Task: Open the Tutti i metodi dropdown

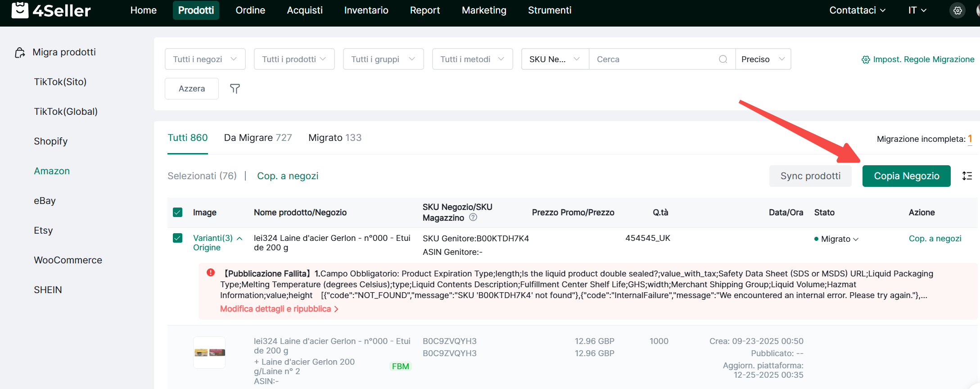Action: [x=472, y=59]
